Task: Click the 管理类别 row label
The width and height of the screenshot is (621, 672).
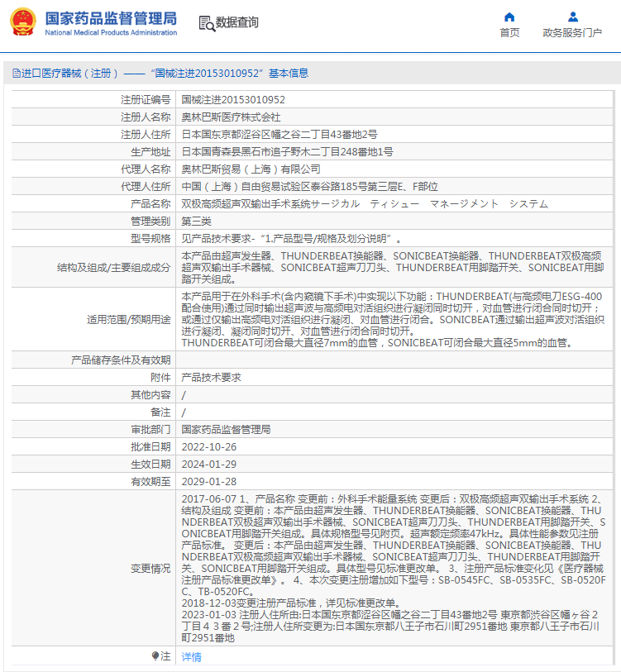Action: (150, 222)
